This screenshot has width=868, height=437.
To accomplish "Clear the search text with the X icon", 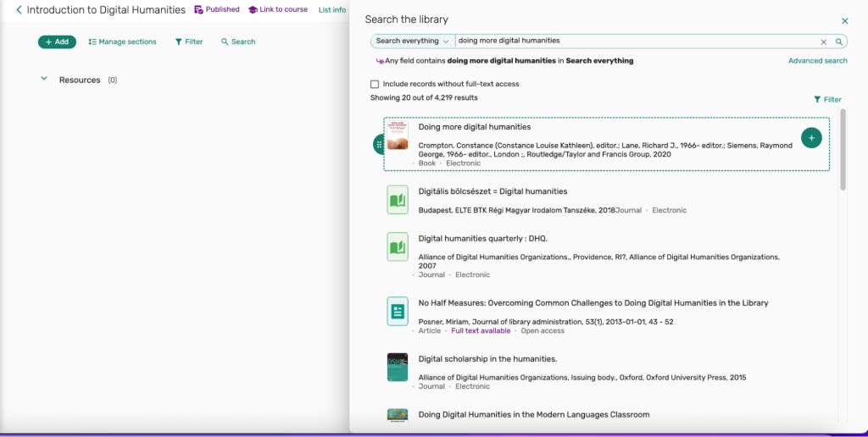I will (823, 41).
